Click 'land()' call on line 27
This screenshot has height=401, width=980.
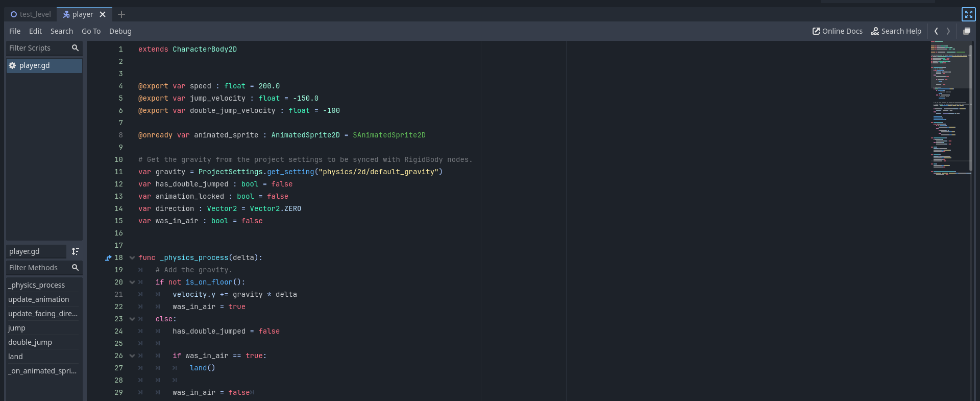(203, 368)
